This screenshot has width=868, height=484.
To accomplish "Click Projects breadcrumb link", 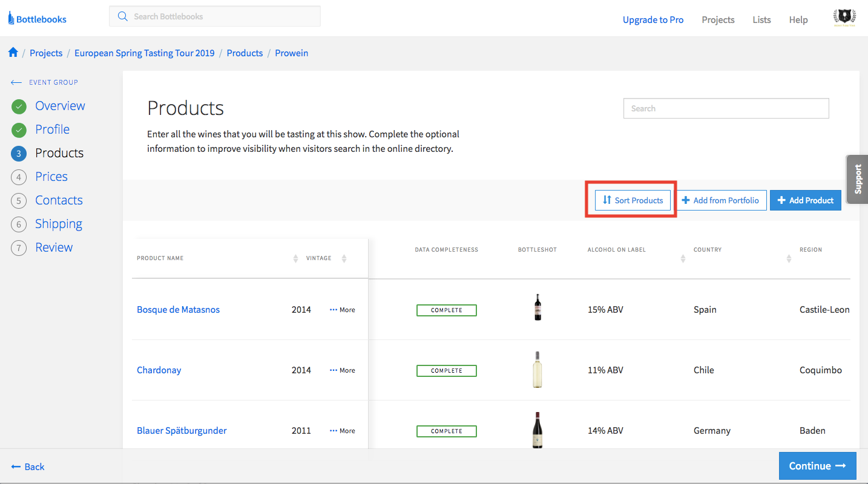I will tap(46, 53).
